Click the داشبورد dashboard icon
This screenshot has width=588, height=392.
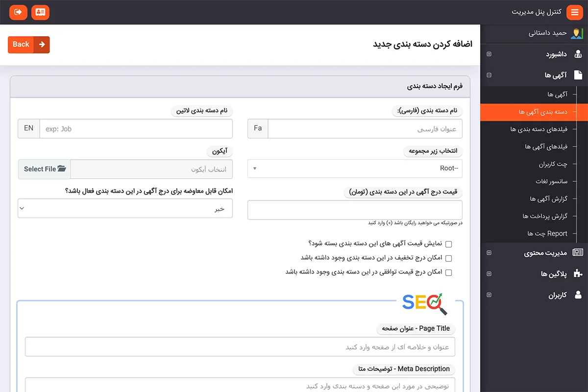[578, 54]
